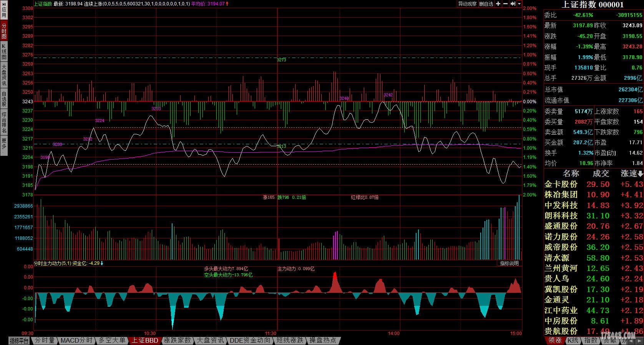644x345 pixels.
Task: Select the 清水源 stock row
Action: click(x=594, y=258)
